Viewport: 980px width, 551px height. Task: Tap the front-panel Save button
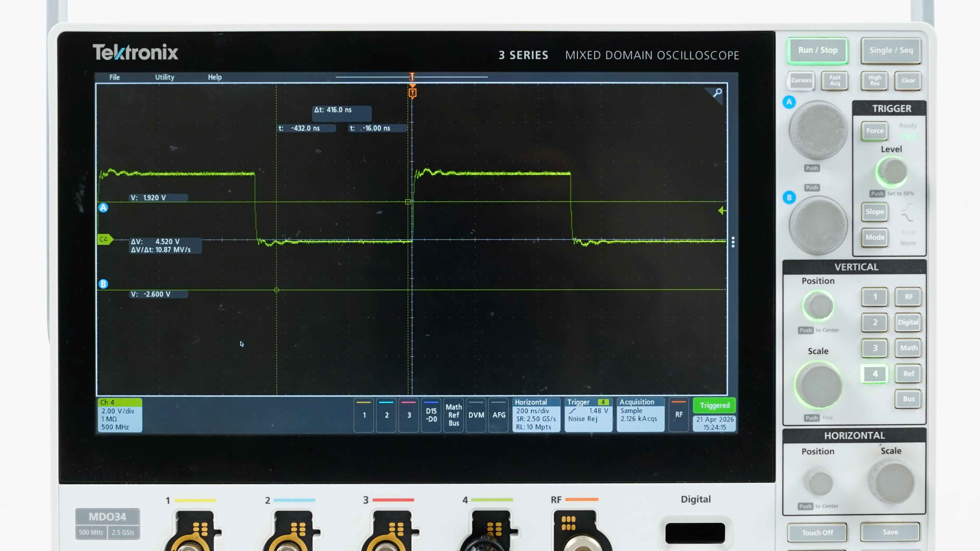tap(890, 532)
